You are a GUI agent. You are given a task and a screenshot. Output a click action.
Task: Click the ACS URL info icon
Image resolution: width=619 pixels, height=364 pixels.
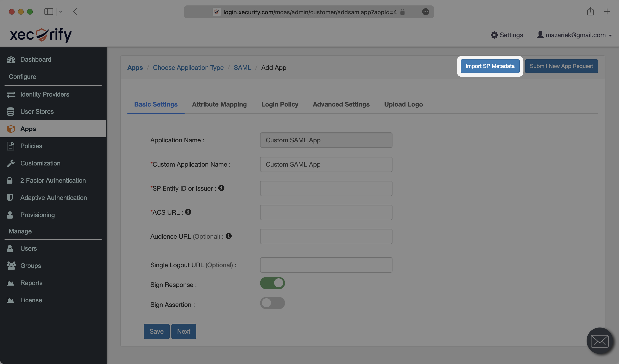(x=188, y=212)
